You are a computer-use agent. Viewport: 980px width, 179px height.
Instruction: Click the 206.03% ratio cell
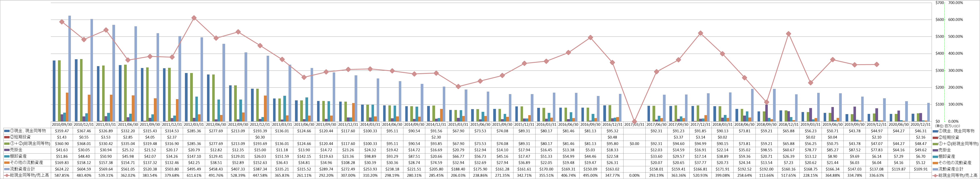(x=458, y=176)
